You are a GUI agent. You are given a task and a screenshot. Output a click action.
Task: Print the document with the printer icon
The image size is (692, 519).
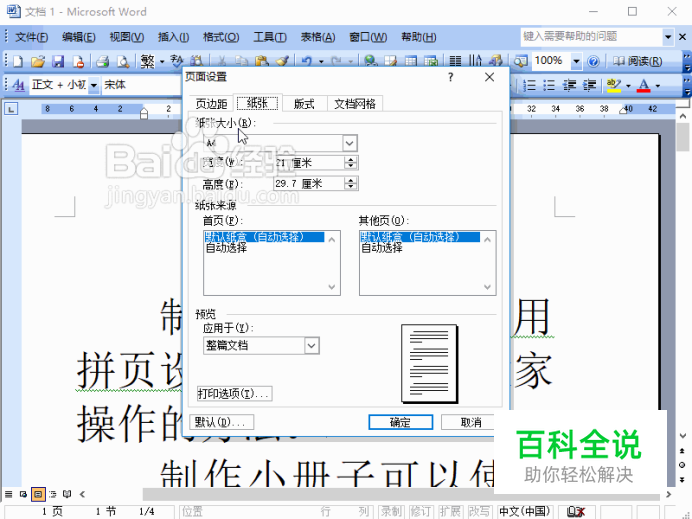102,61
